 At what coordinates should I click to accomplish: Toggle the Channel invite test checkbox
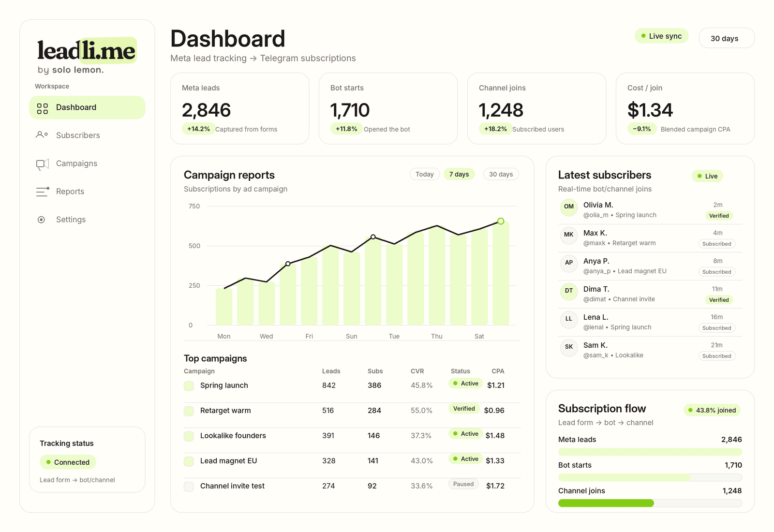coord(189,487)
